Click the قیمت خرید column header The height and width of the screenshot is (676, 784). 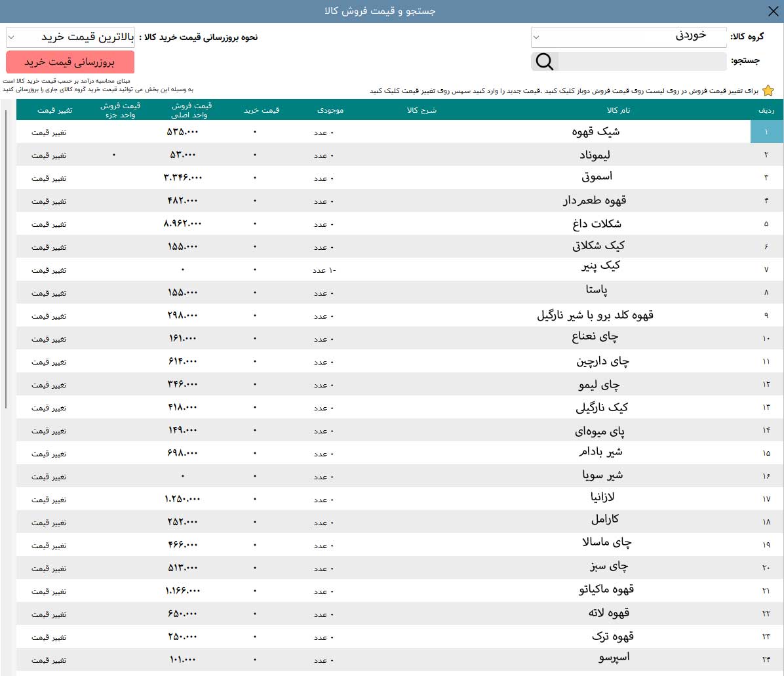pyautogui.click(x=262, y=110)
